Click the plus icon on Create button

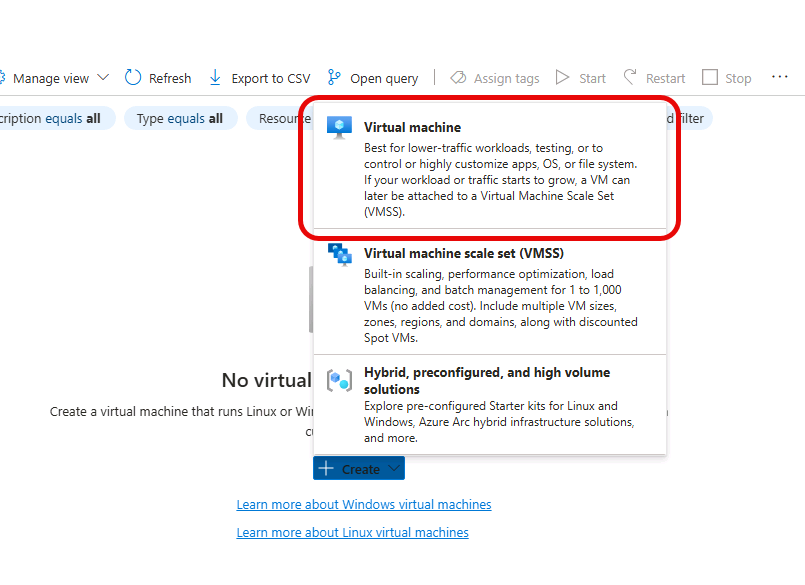tap(326, 468)
